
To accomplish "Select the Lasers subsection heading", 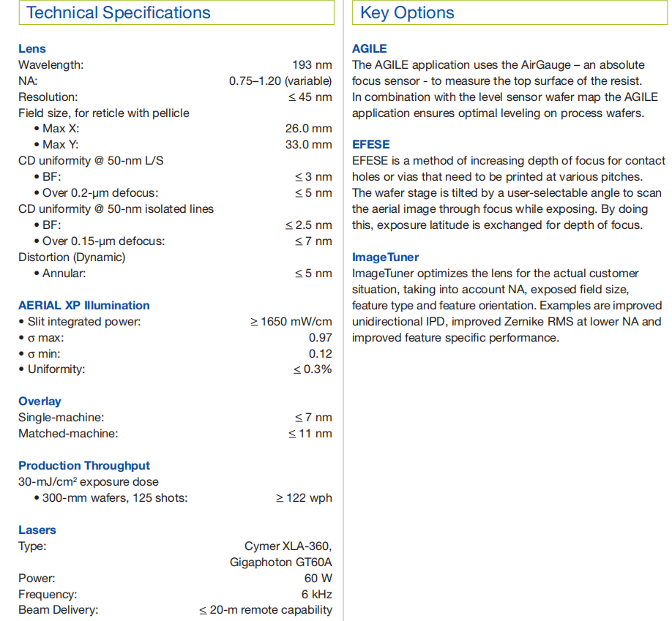I will click(x=37, y=530).
